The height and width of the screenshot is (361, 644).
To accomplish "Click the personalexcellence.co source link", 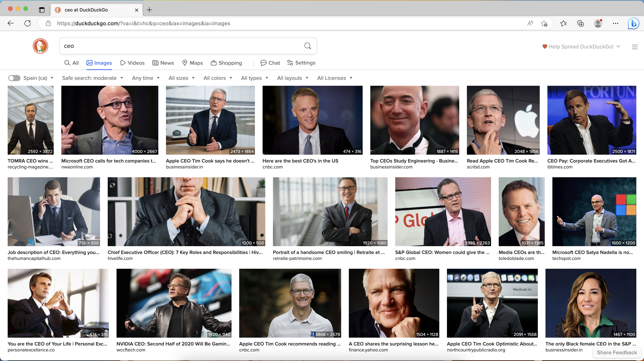I will click(x=31, y=350).
